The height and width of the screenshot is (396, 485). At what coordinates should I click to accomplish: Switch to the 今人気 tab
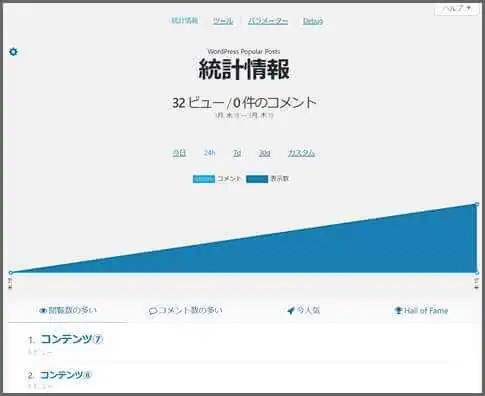click(303, 311)
